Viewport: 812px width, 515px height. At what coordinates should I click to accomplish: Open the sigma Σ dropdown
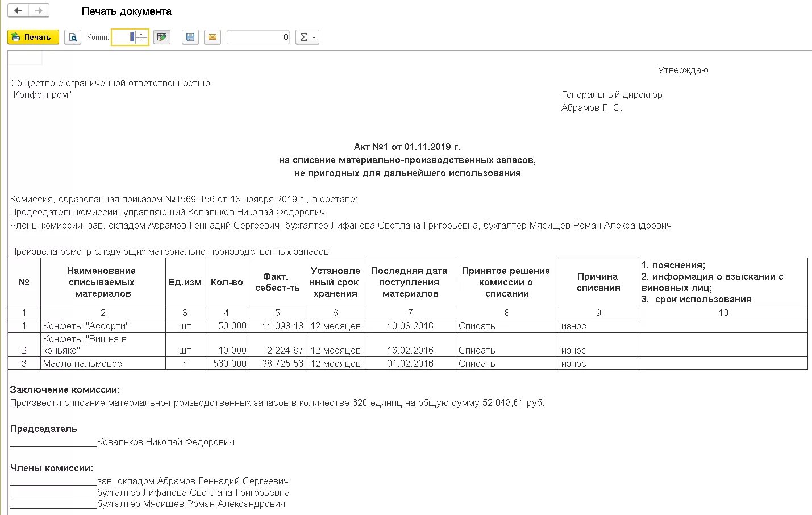[307, 37]
